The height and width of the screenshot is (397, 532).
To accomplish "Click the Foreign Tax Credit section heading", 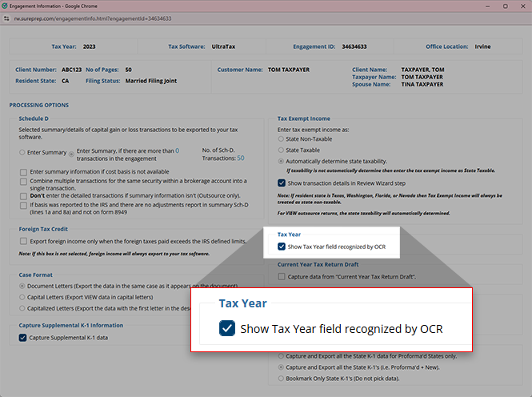I will (x=43, y=229).
